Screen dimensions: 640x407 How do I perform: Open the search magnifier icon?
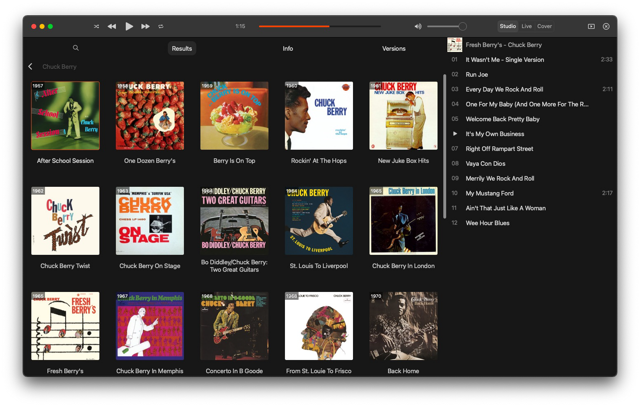[76, 48]
